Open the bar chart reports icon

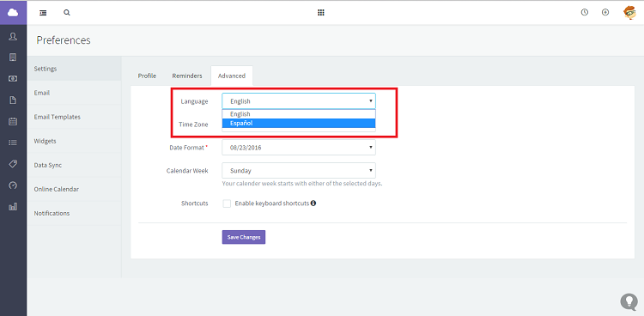click(13, 206)
